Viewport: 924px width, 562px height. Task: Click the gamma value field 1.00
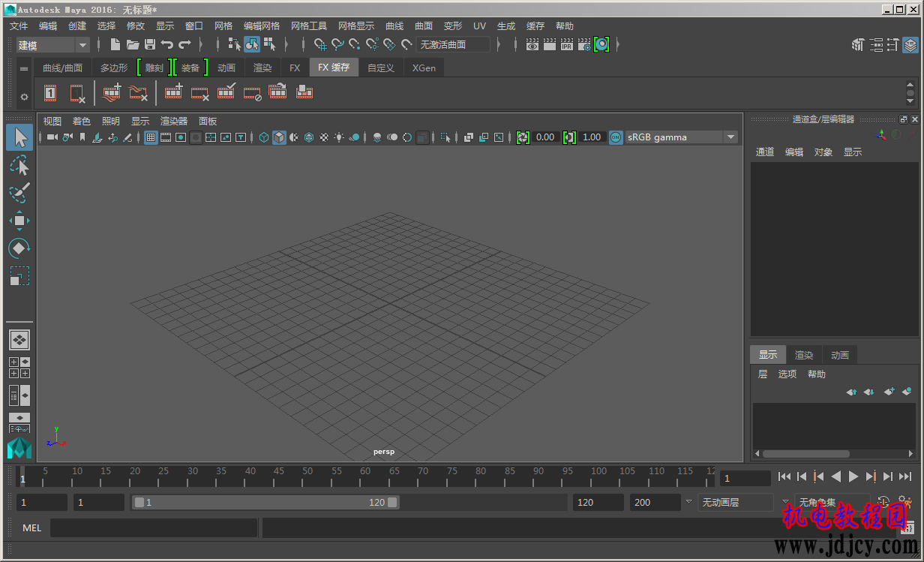591,137
